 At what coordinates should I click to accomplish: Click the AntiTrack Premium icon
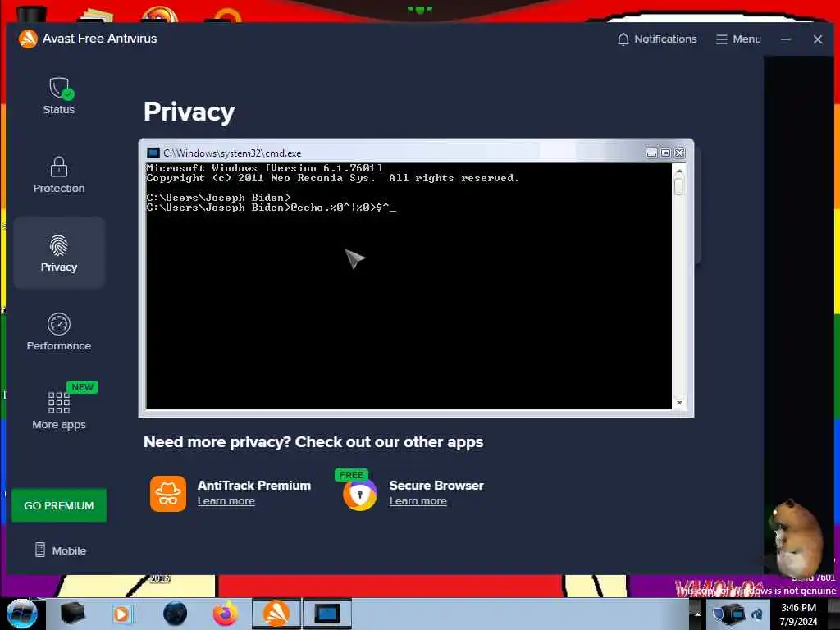[168, 493]
